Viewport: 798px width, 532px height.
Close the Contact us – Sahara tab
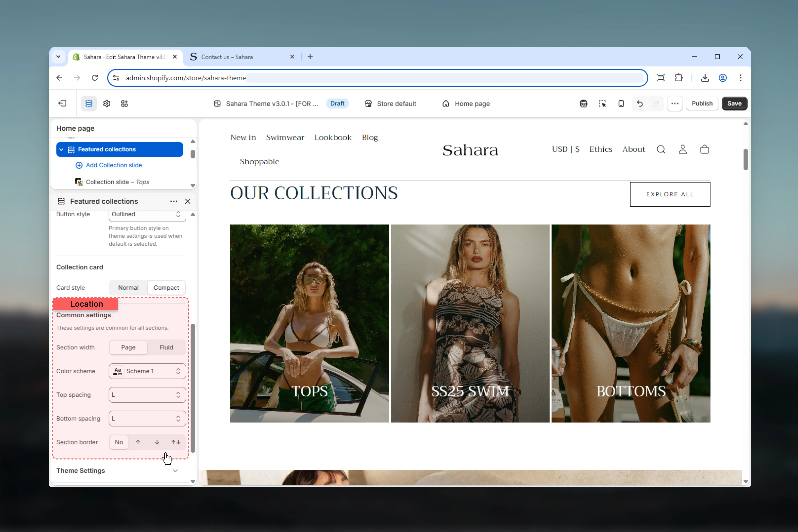coord(292,57)
